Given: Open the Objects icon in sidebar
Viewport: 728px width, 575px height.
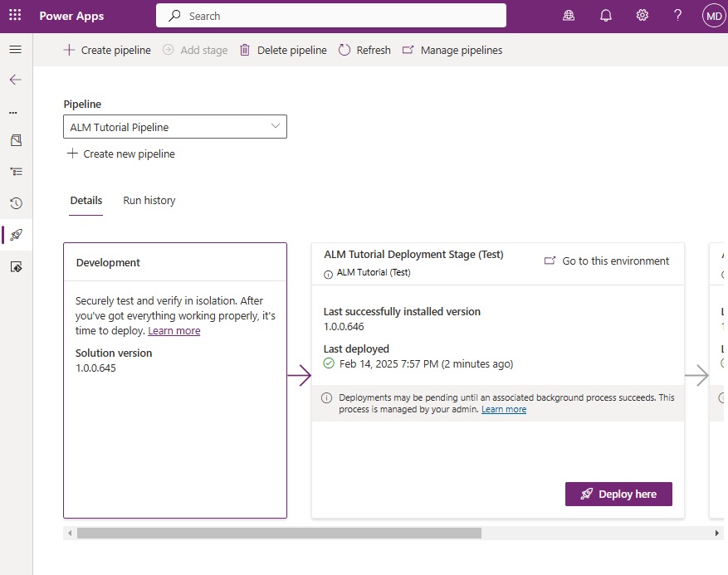Looking at the screenshot, I should [x=16, y=140].
